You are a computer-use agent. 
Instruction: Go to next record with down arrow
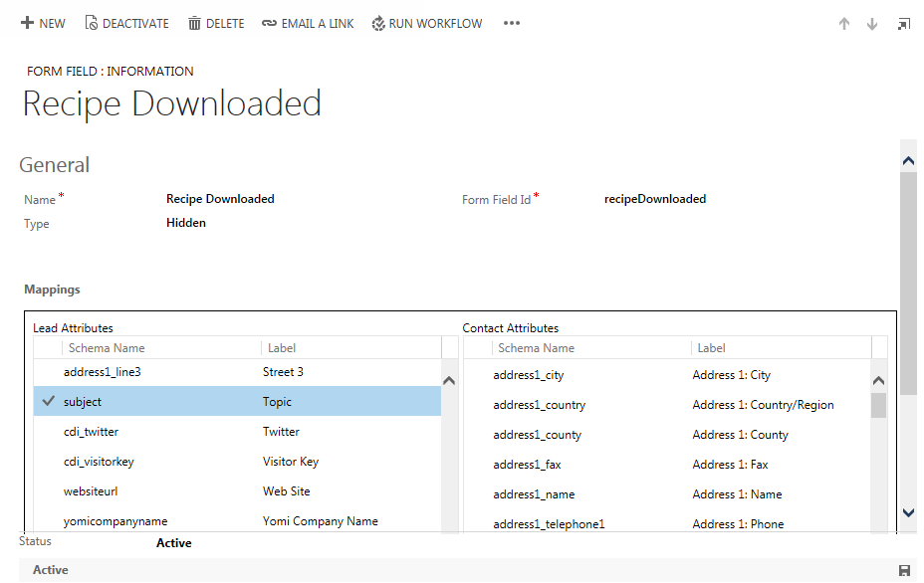(872, 24)
